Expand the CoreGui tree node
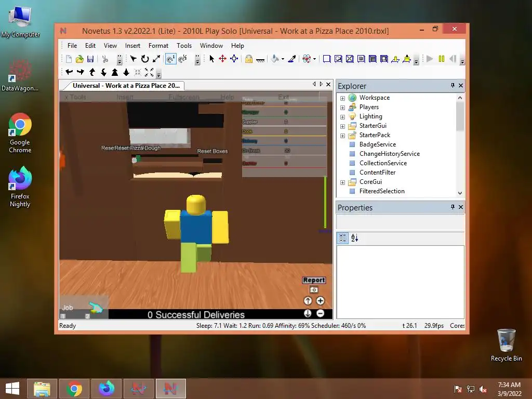Image resolution: width=532 pixels, height=399 pixels. 342,182
